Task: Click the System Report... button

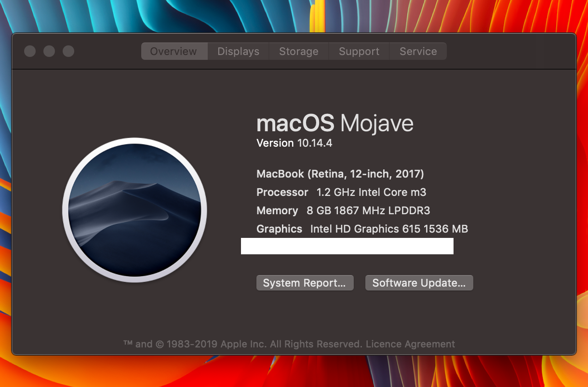Action: 305,283
